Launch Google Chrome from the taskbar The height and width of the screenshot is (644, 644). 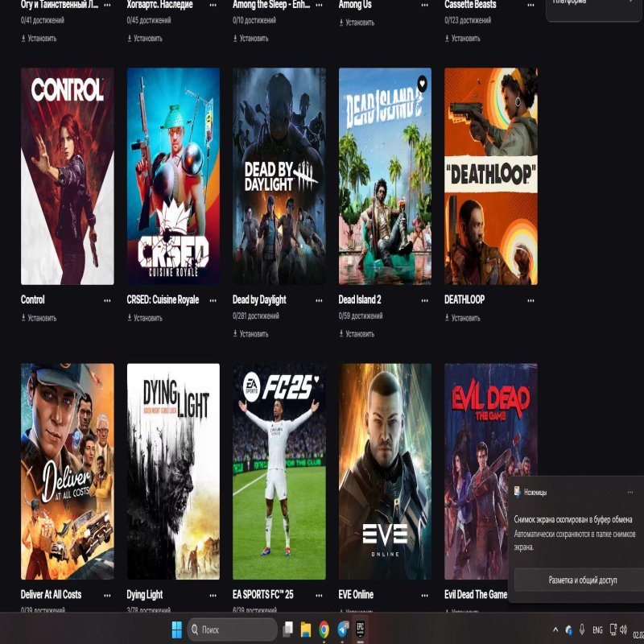click(324, 630)
